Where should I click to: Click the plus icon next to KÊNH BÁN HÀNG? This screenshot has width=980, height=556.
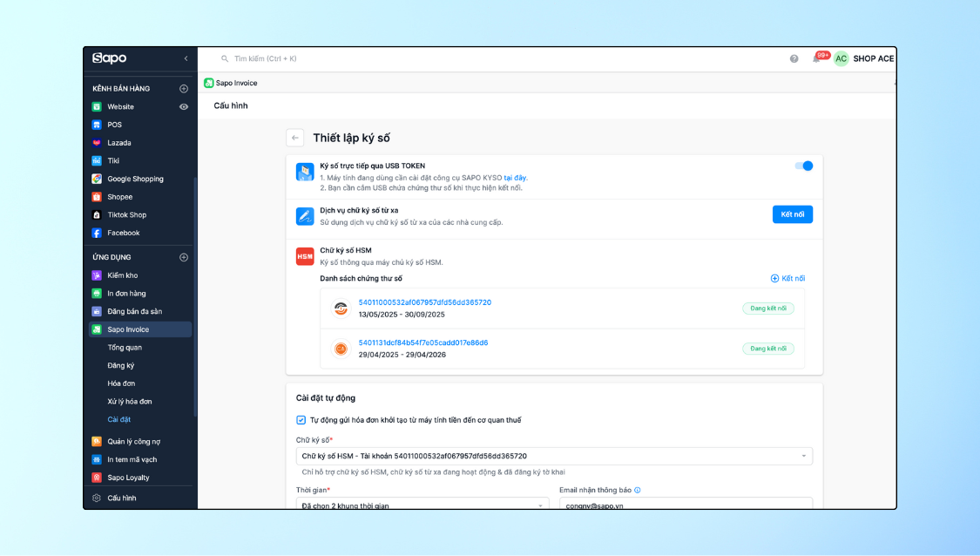click(x=184, y=89)
